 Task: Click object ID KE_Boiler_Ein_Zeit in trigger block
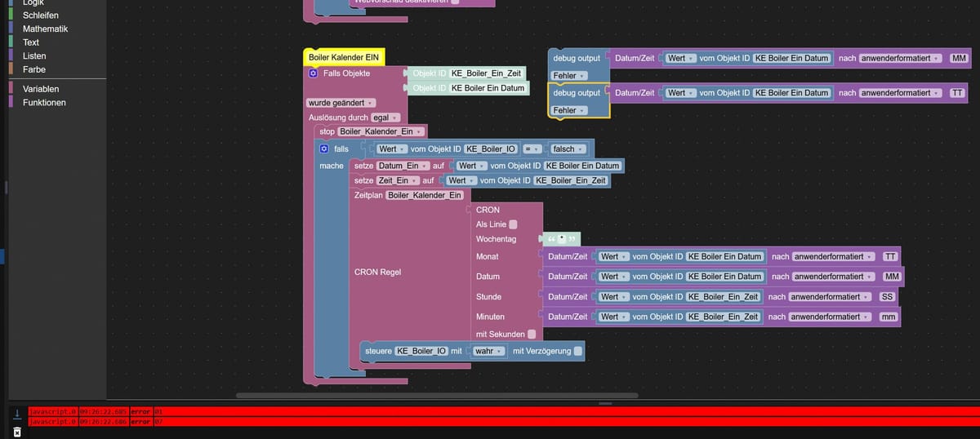[486, 73]
